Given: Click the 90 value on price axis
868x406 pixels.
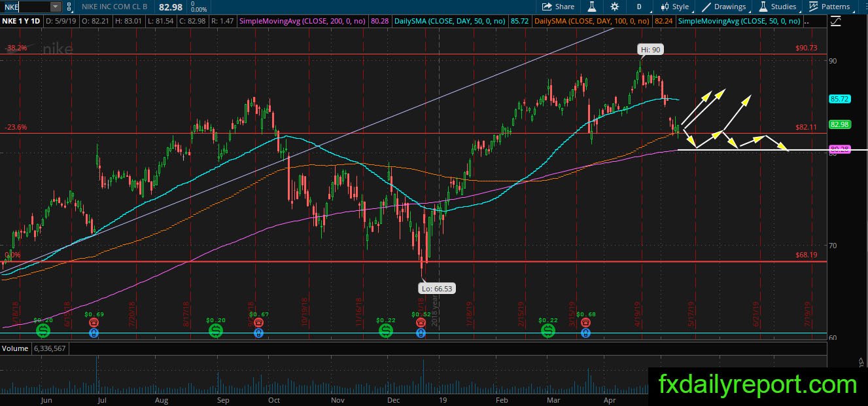Looking at the screenshot, I should (833, 61).
